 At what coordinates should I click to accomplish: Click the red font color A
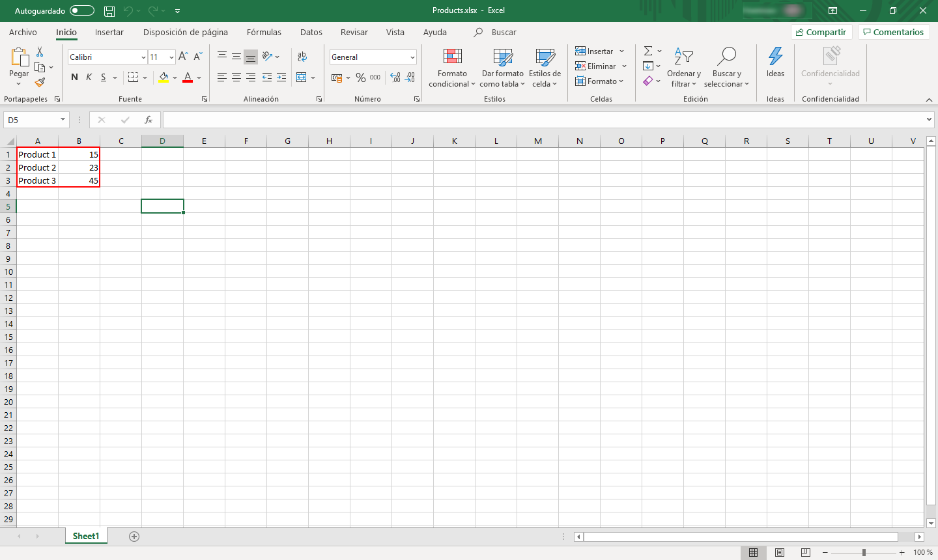tap(188, 77)
